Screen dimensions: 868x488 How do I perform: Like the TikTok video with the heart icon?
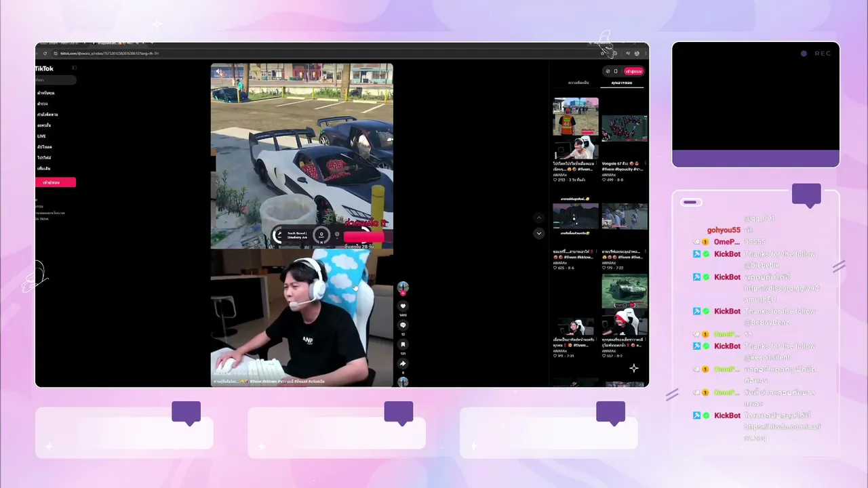pos(403,306)
